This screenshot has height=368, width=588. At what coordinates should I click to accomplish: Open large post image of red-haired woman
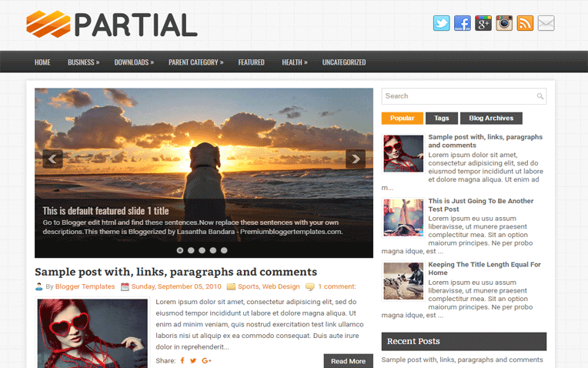pos(92,333)
